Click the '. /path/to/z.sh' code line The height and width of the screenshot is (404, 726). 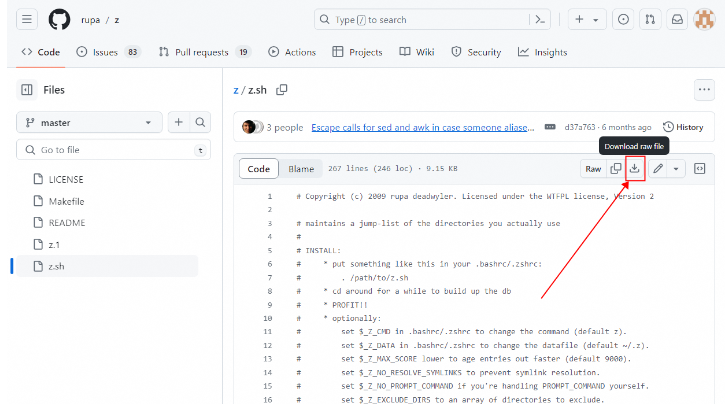coord(375,278)
